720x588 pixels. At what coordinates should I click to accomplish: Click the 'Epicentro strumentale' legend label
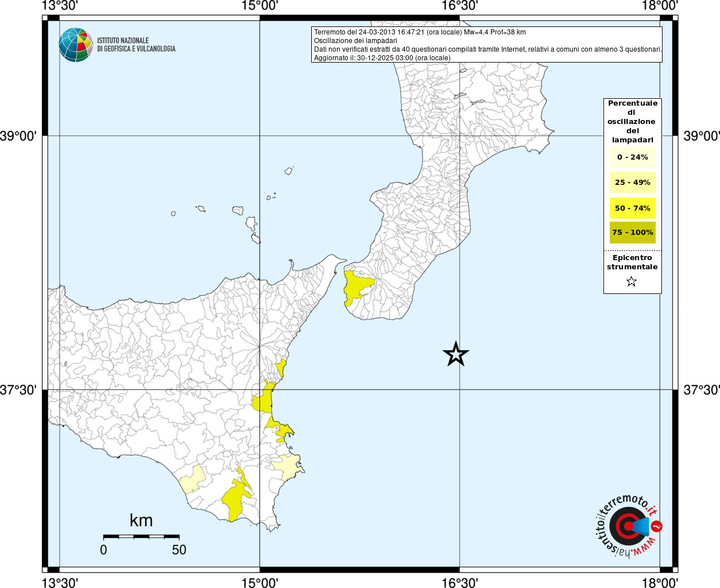pos(632,262)
